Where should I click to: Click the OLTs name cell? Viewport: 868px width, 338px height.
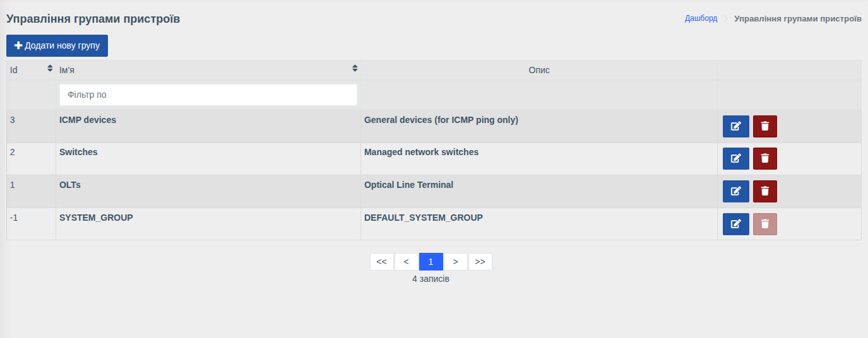click(208, 192)
